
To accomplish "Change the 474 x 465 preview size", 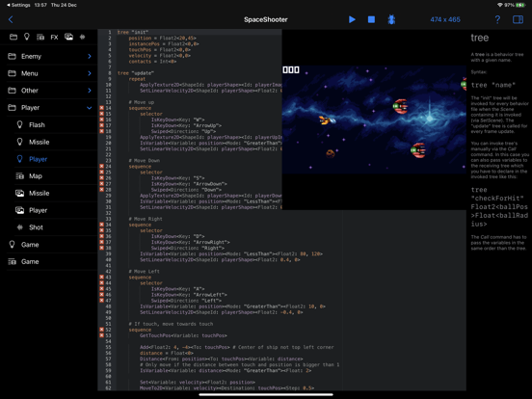I will (x=445, y=19).
